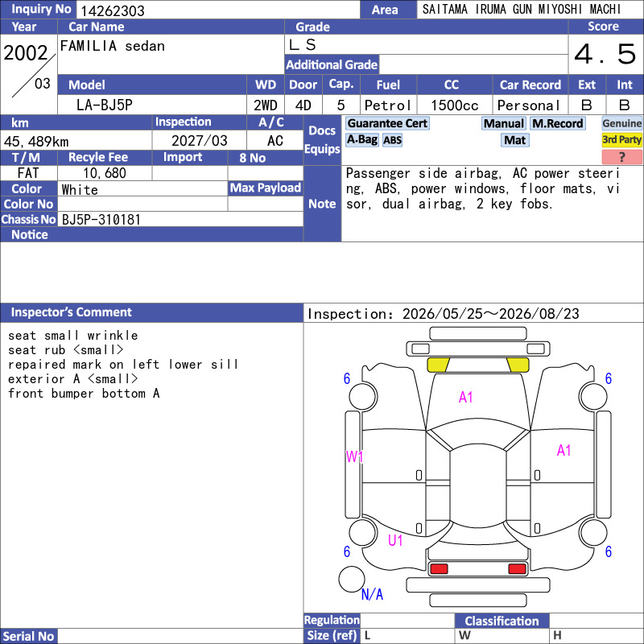Select the A-Bag equipment badge

(361, 140)
